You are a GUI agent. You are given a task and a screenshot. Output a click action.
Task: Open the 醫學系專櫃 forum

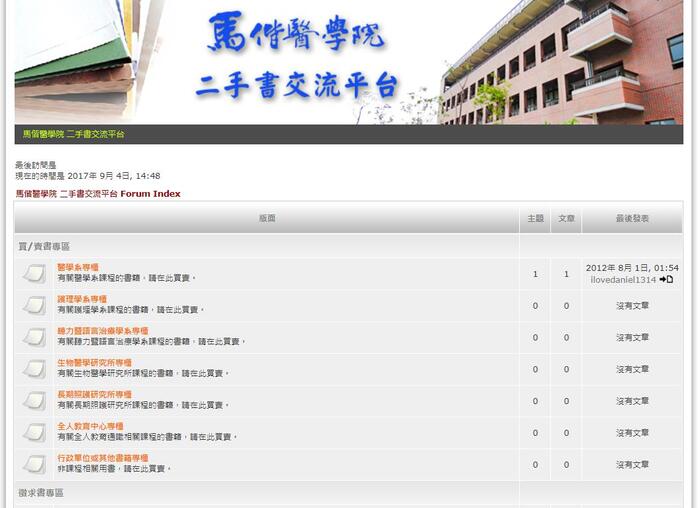coord(78,267)
